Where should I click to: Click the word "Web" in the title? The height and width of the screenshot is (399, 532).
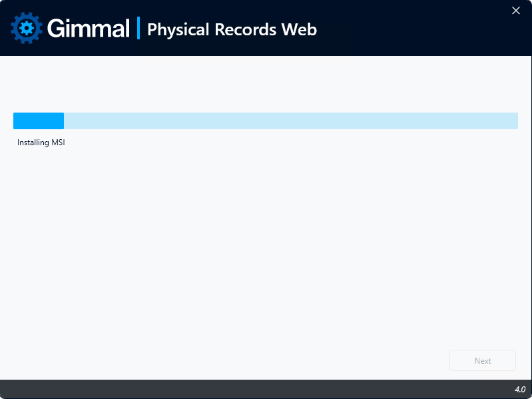pos(299,29)
